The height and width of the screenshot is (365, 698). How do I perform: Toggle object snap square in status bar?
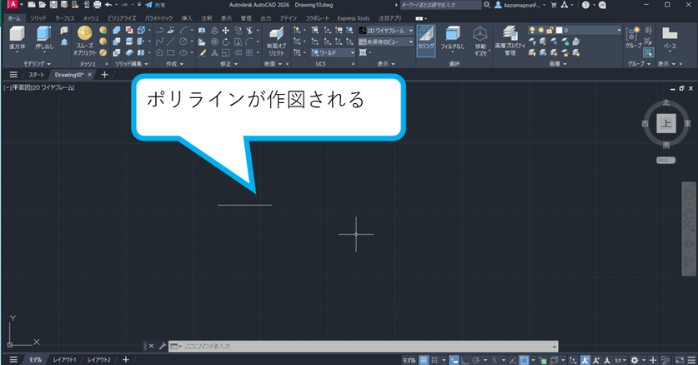pos(524,360)
